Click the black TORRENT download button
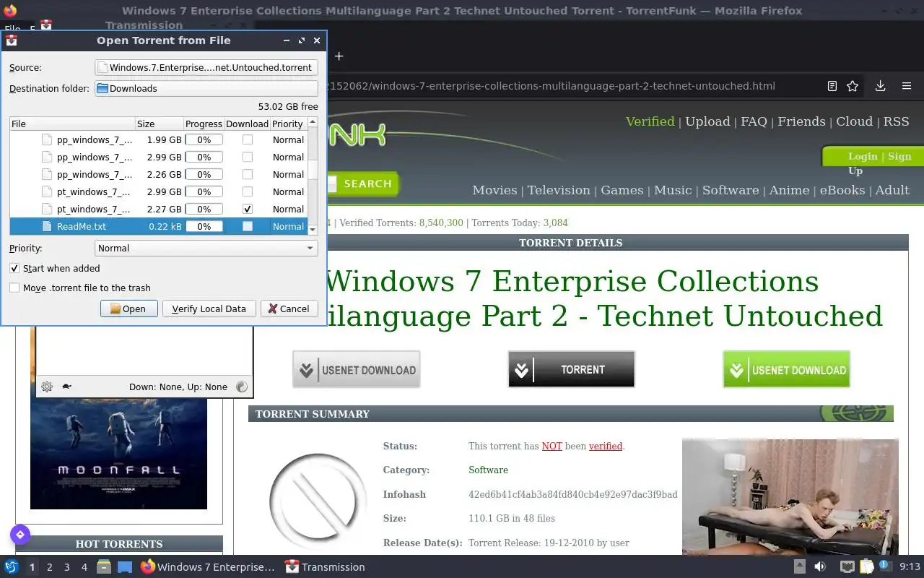The height and width of the screenshot is (578, 924). 571,369
